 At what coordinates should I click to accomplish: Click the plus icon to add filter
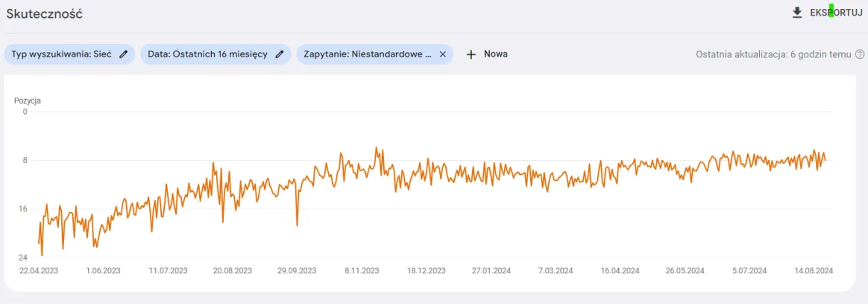click(x=471, y=54)
